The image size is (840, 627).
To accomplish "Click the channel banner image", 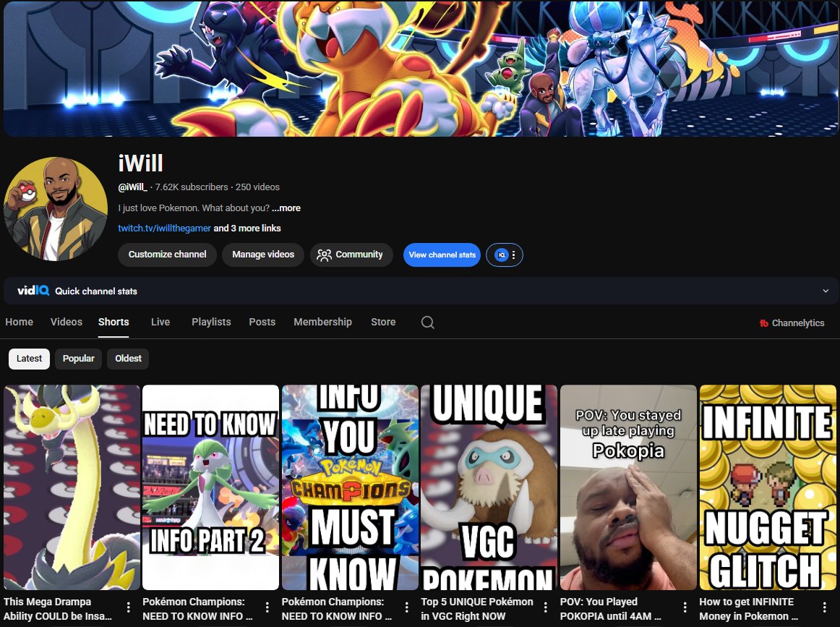I will coord(420,68).
